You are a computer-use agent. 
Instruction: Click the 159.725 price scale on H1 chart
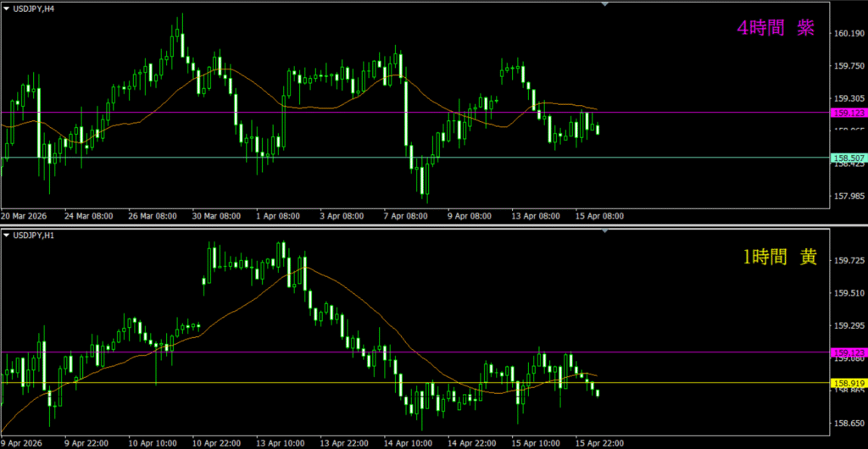(849, 261)
